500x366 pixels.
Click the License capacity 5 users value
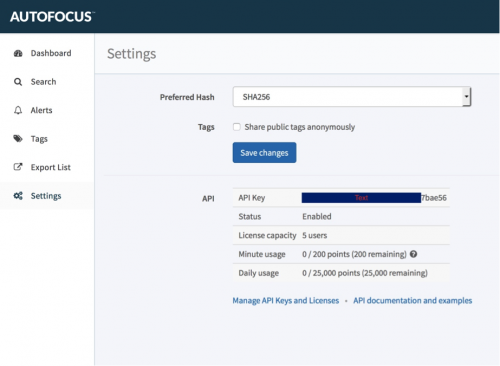click(315, 235)
